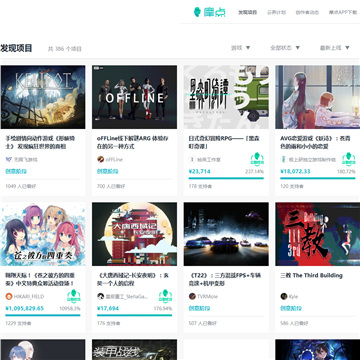Click the green badge on the ¥18,072.33 card

click(x=348, y=159)
